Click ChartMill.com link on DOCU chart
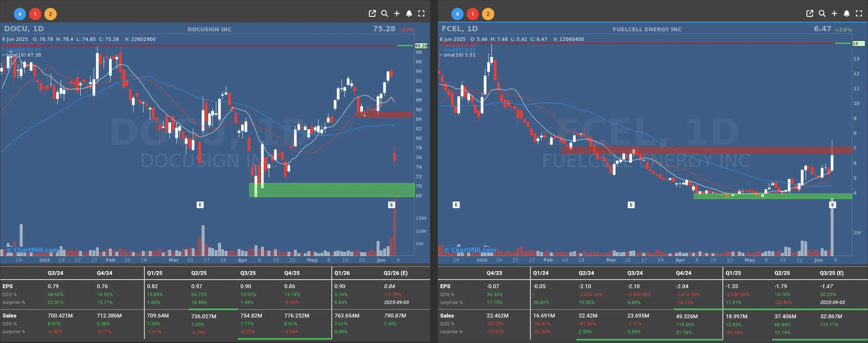 point(33,250)
